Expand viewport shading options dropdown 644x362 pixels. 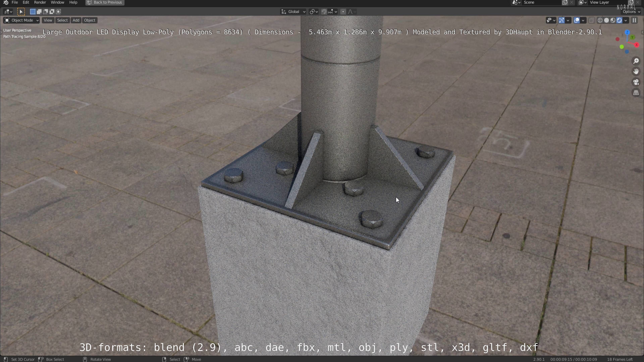626,20
